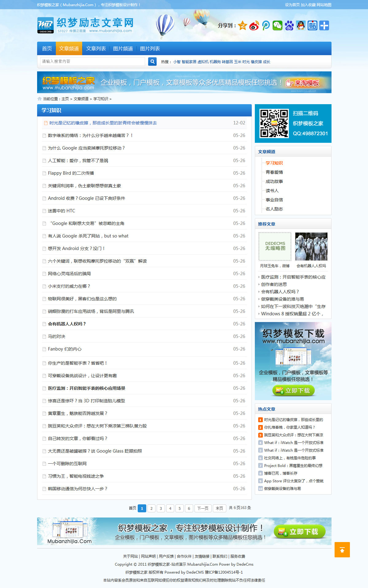
Task: Switch to the 文章列表 navigation tab
Action: [x=96, y=49]
